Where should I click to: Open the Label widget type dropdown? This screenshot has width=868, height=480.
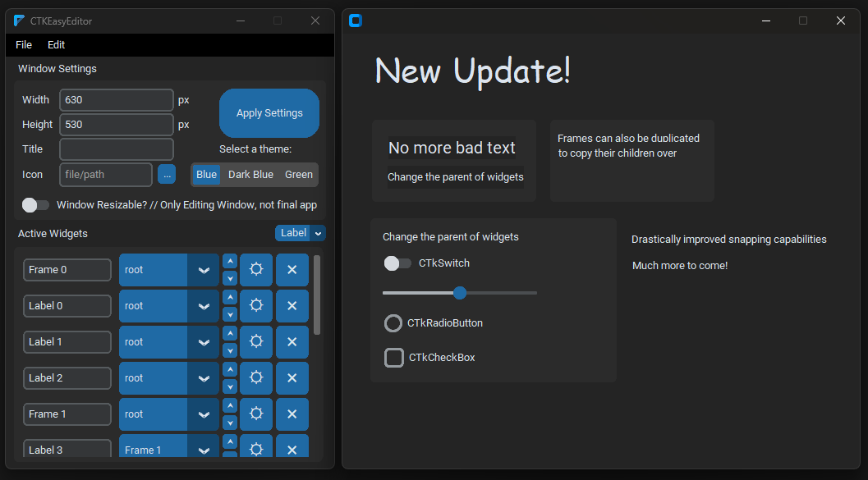300,233
